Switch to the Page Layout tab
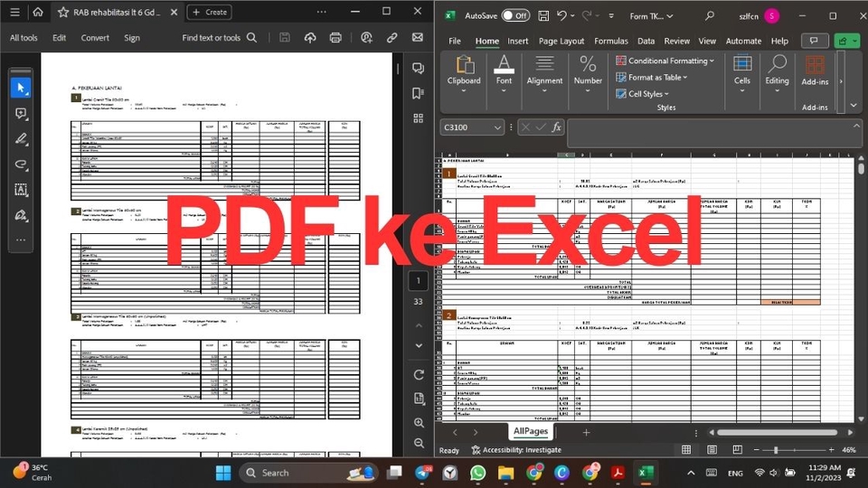The width and height of the screenshot is (868, 488). (561, 41)
